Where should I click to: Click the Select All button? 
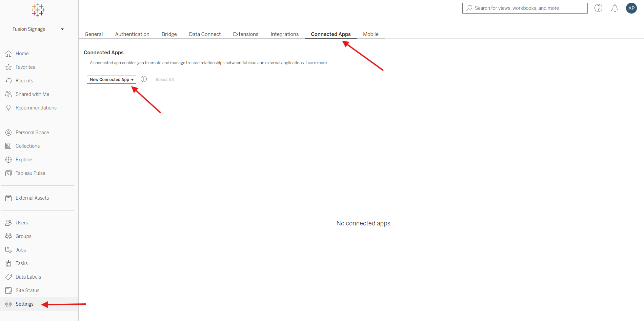click(165, 80)
